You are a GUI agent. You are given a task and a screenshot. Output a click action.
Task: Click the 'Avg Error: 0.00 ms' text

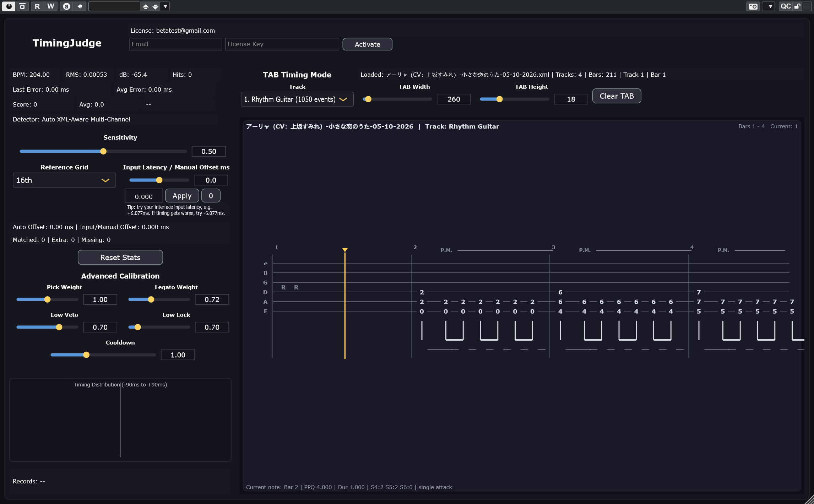tap(144, 90)
